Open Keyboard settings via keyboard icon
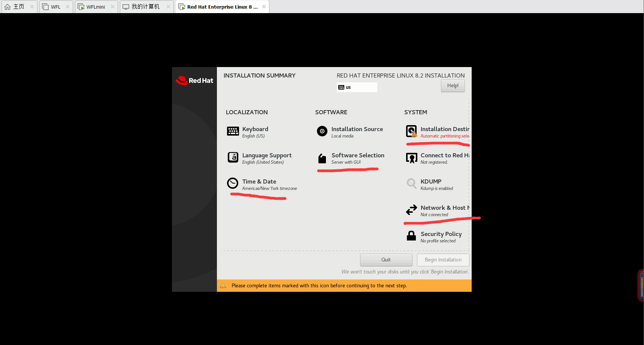This screenshot has height=345, width=644. [x=233, y=131]
